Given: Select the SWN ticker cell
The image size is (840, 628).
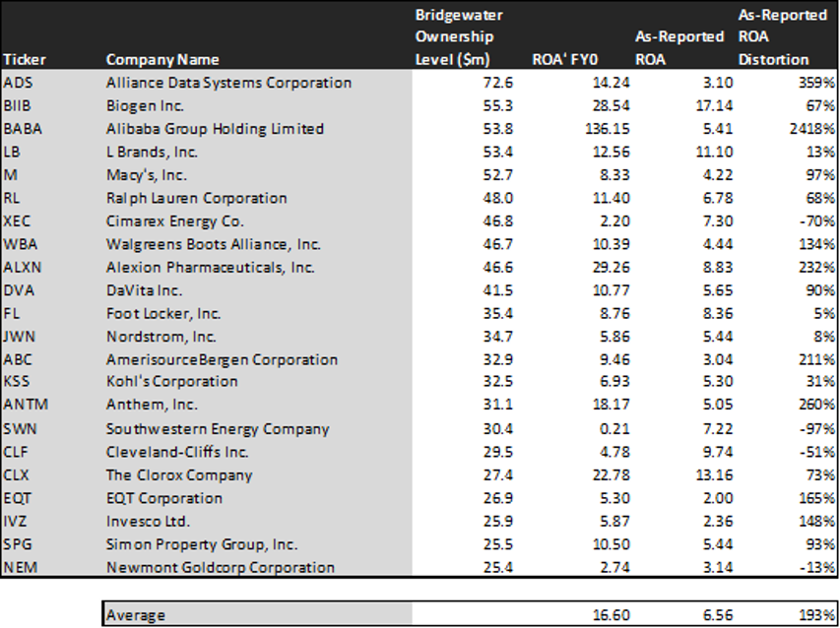Looking at the screenshot, I should click(20, 429).
